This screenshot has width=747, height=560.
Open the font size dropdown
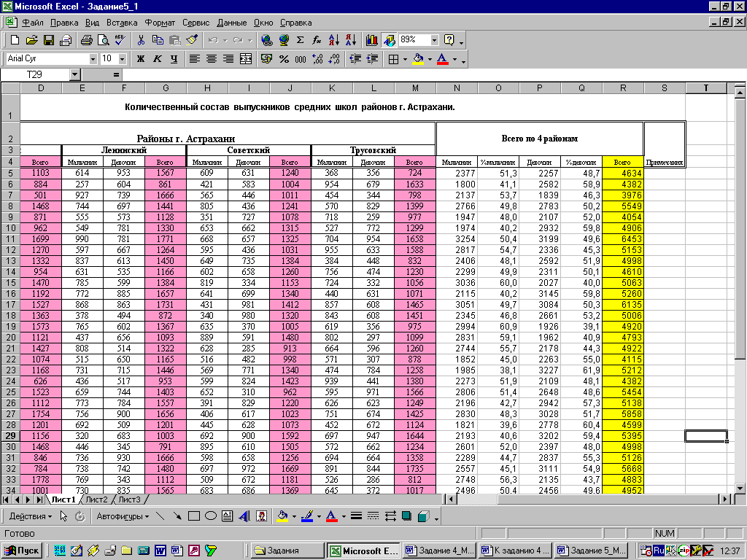coord(123,59)
